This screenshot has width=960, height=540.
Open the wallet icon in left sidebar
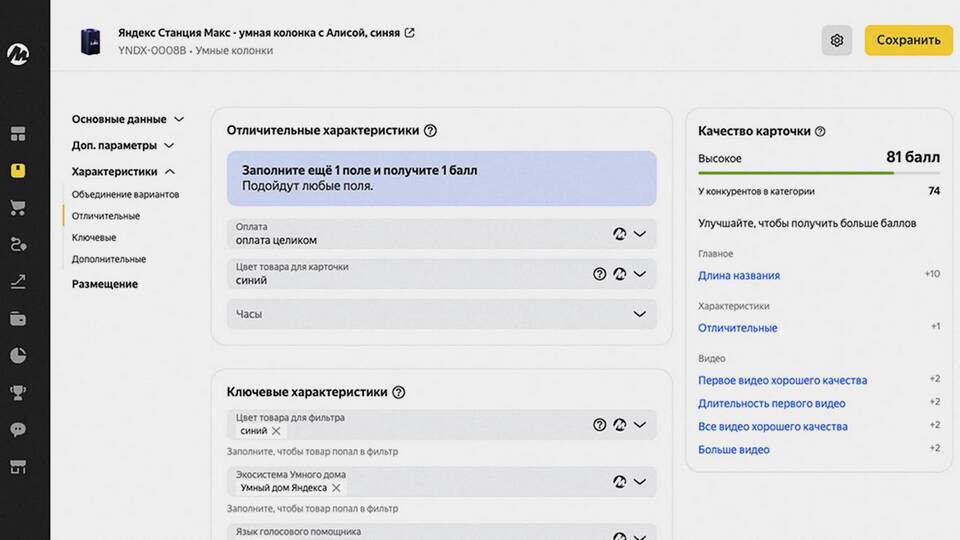point(18,318)
